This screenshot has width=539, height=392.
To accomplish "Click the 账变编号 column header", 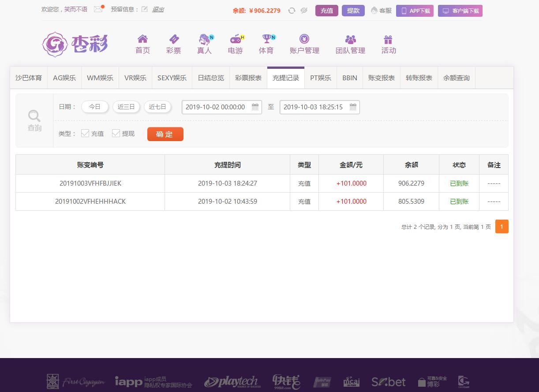I will 90,165.
